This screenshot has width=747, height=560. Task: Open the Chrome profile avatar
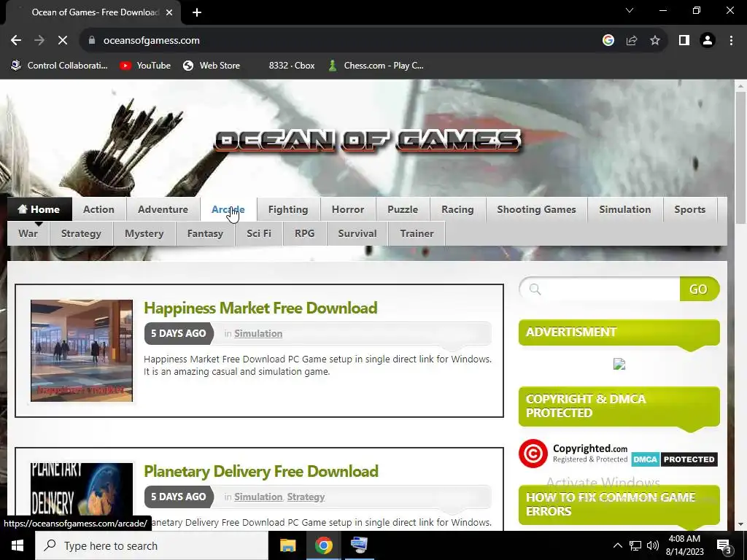coord(708,41)
